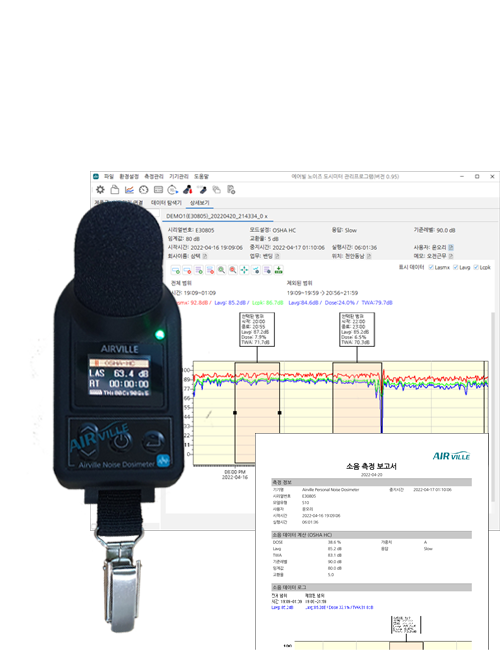Click the blue Lavg: 85.2dB value in the whole-range summary
This screenshot has width=500, height=650.
click(230, 303)
